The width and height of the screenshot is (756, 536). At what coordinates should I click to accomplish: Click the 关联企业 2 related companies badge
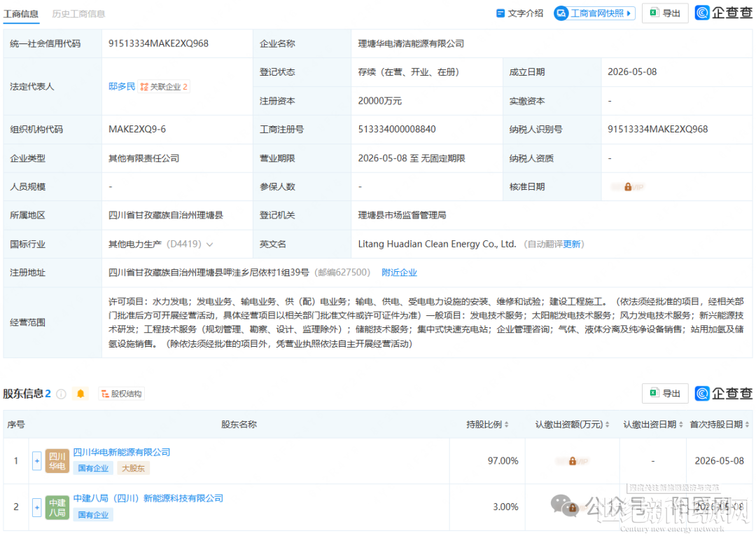(x=164, y=87)
